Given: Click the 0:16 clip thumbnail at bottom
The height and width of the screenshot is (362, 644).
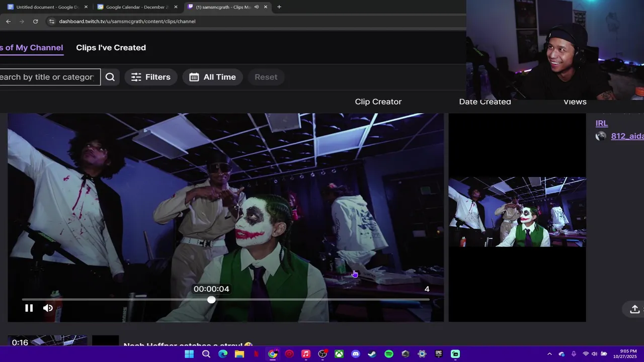Looking at the screenshot, I should 47,341.
